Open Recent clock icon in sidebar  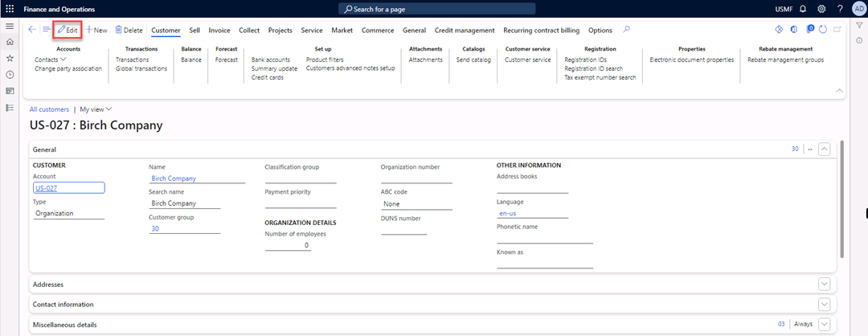tap(10, 74)
